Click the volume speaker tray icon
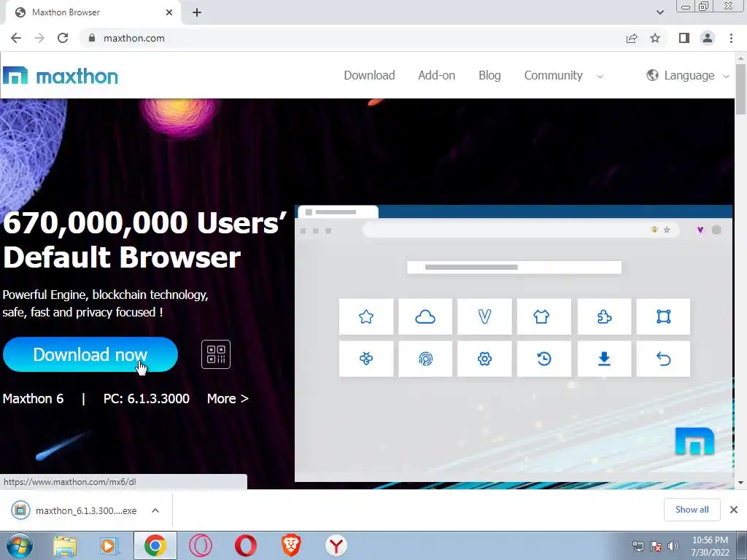 coord(673,546)
